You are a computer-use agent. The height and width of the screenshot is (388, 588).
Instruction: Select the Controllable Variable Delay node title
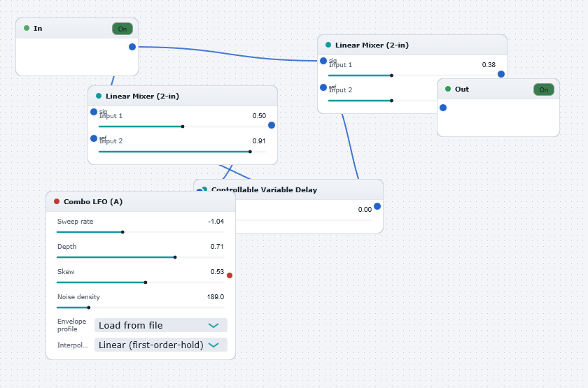pyautogui.click(x=265, y=189)
